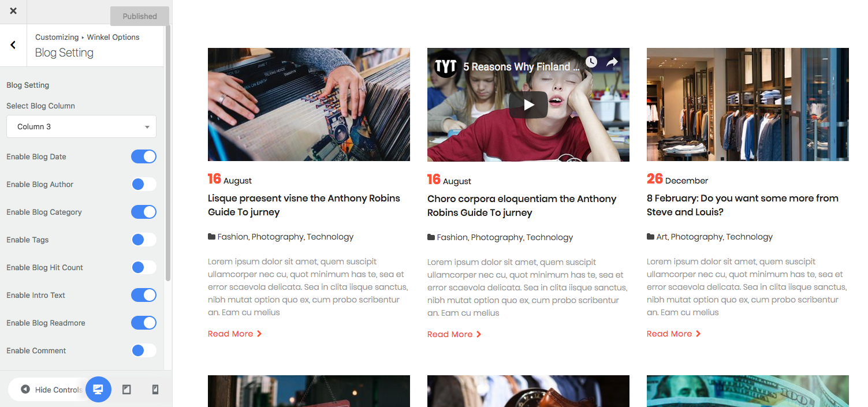Switch to tablet preview icon

click(x=126, y=390)
